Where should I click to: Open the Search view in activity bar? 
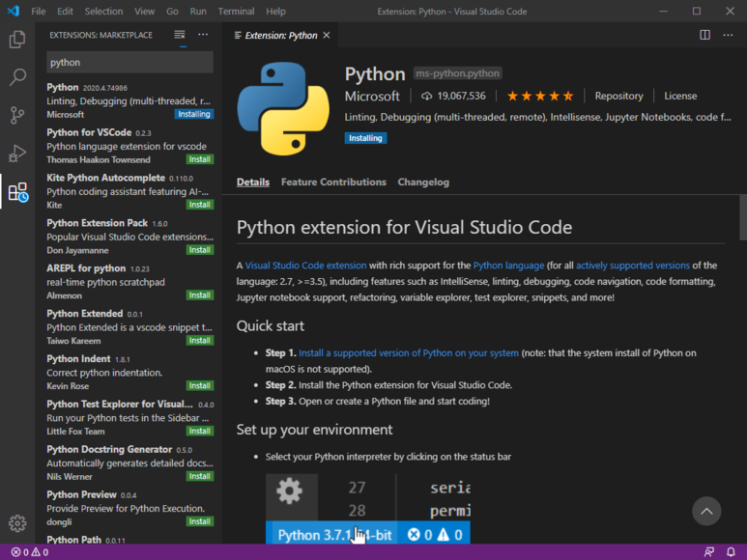point(17,77)
